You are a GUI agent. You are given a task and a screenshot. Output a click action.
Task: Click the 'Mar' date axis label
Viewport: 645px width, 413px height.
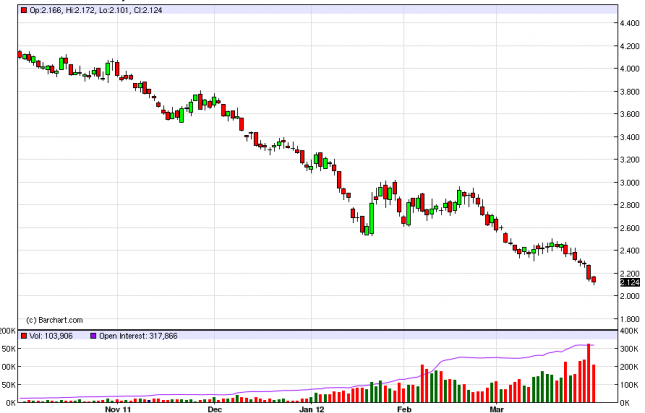pos(497,409)
